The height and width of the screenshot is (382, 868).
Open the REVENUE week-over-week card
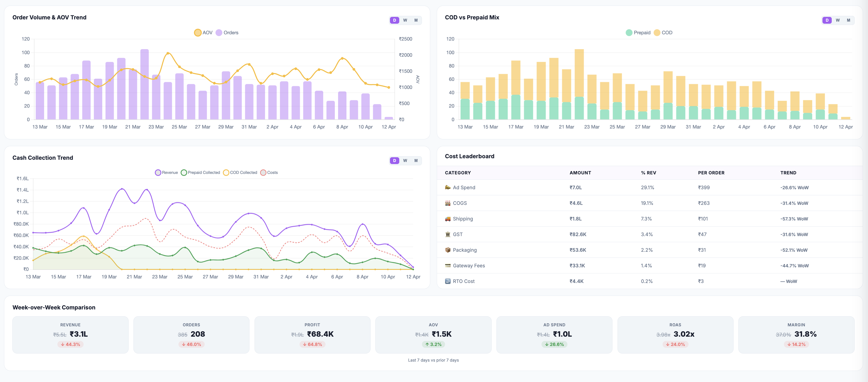tap(70, 335)
